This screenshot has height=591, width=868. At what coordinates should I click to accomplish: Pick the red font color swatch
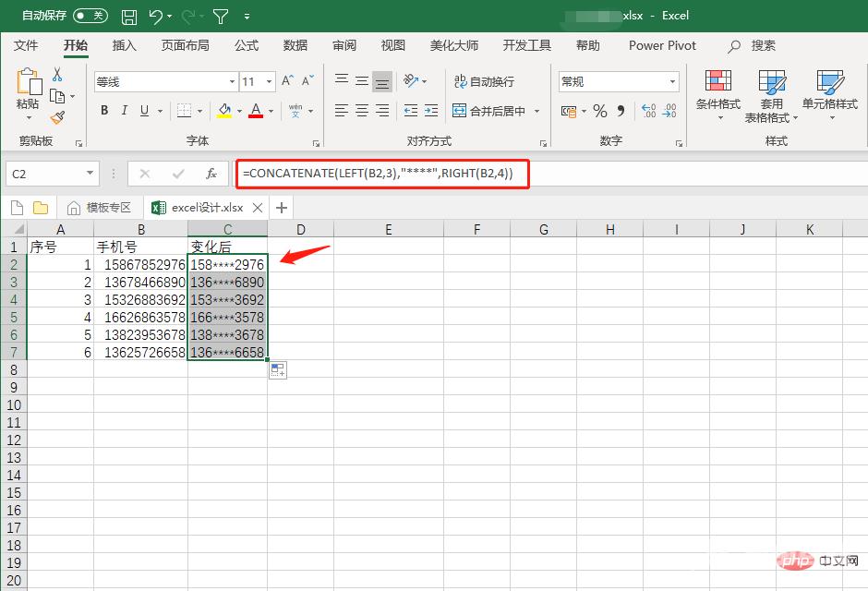point(257,117)
